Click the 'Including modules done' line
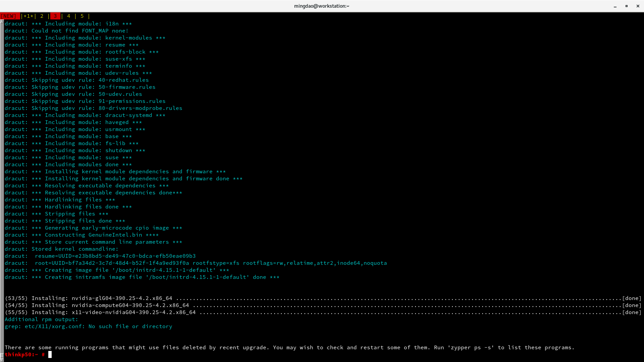 [68, 165]
